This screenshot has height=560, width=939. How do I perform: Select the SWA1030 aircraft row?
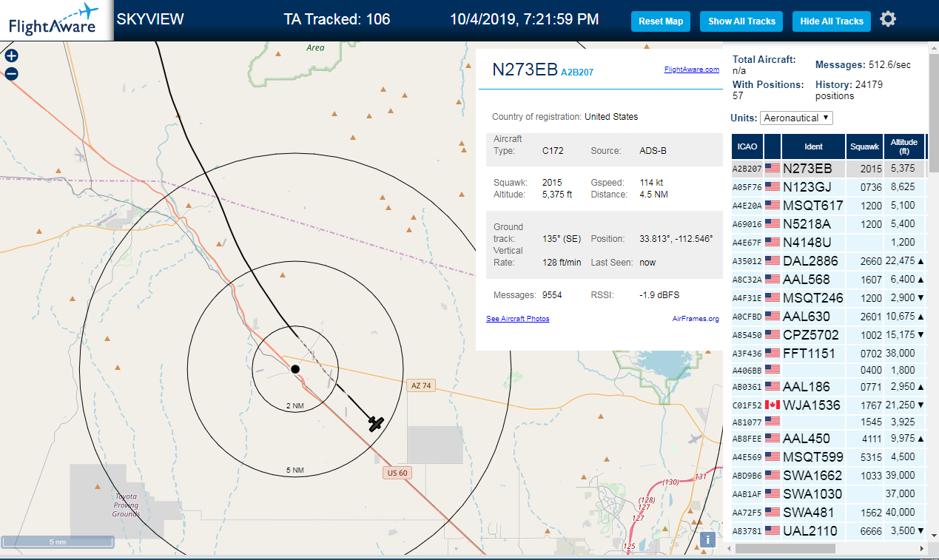(828, 494)
